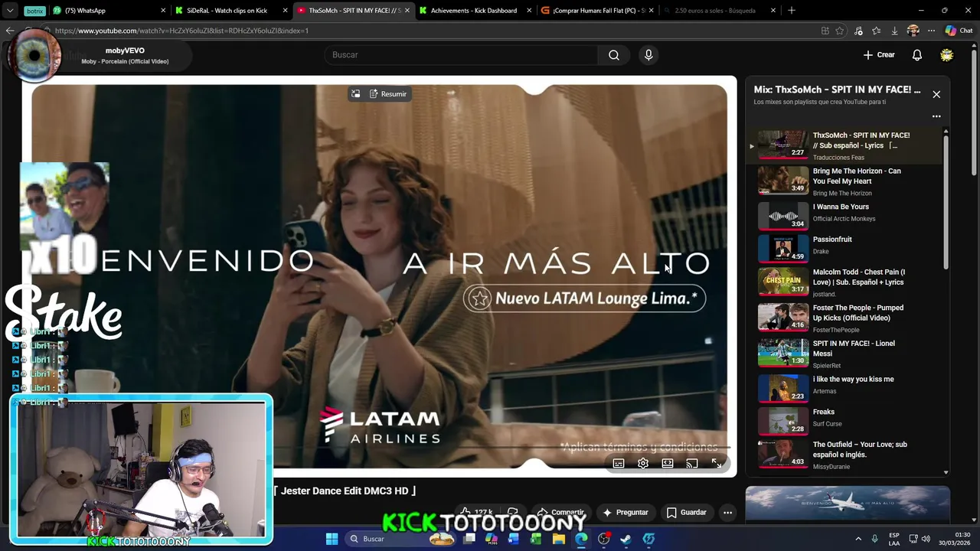Screen dimensions: 980x551
Task: Open player settings gear
Action: (x=643, y=463)
